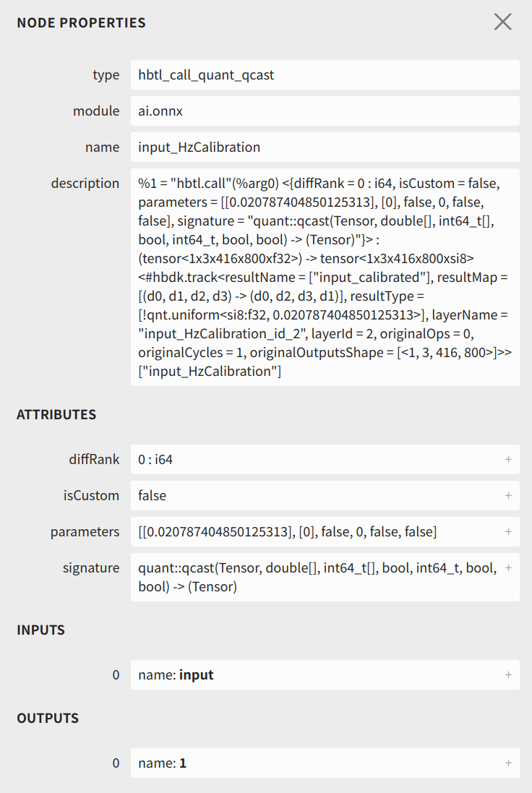Close the Node Properties panel
Image resolution: width=532 pixels, height=793 pixels.
(503, 22)
